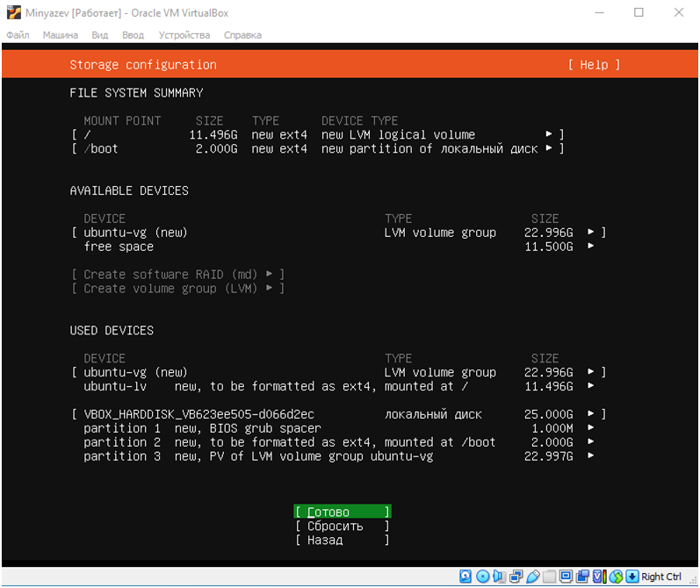Click the AVAILABLE DEVICES heading

(x=129, y=190)
